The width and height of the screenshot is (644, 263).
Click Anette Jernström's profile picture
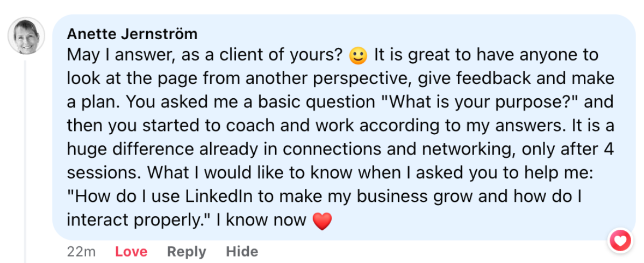26,36
